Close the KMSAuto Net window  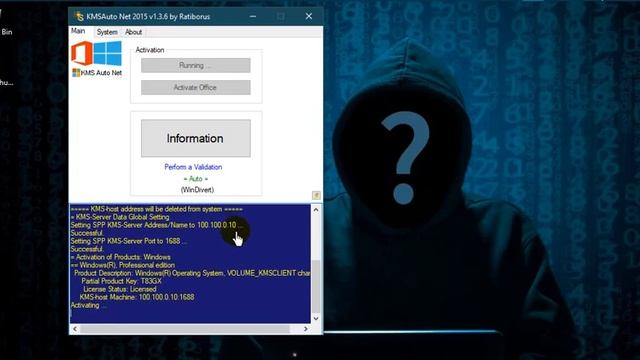pyautogui.click(x=309, y=16)
